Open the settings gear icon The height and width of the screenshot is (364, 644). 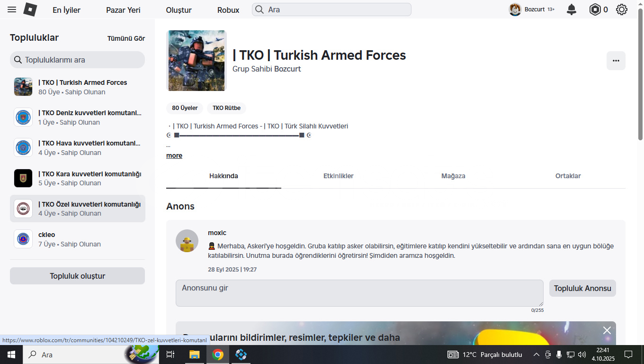point(622,9)
